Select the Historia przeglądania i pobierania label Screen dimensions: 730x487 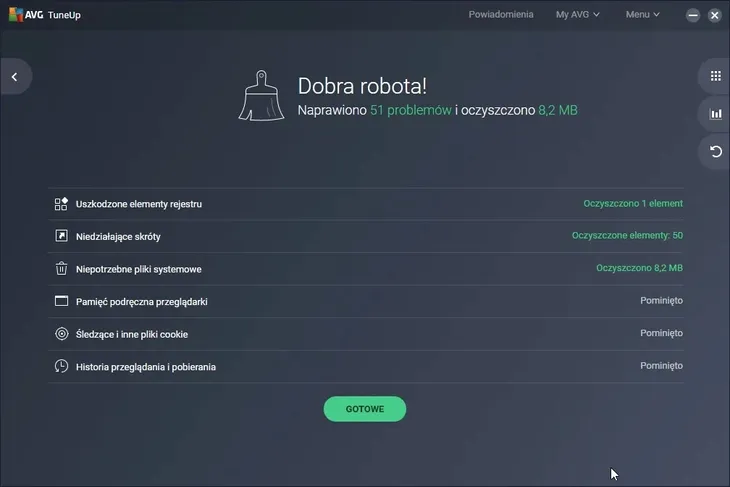[x=146, y=367]
